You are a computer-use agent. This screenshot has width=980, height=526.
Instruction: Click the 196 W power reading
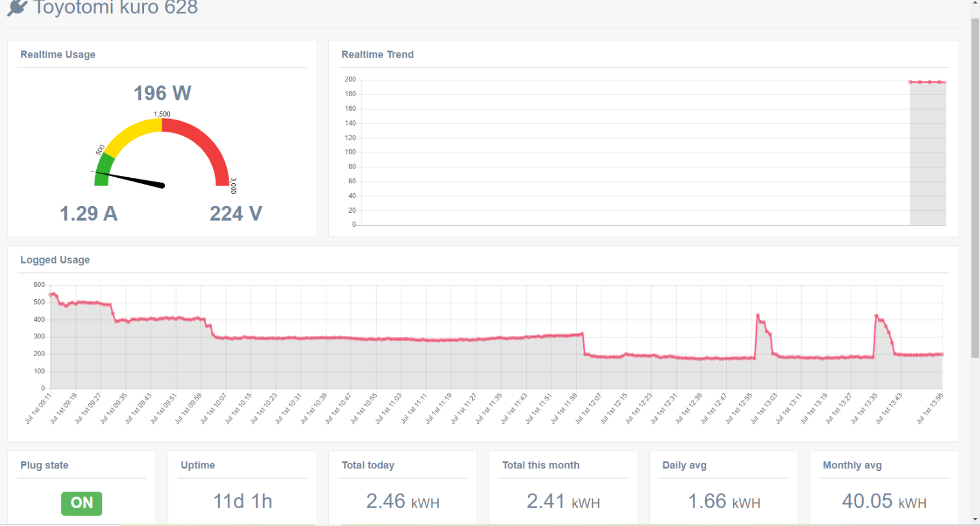pos(162,93)
